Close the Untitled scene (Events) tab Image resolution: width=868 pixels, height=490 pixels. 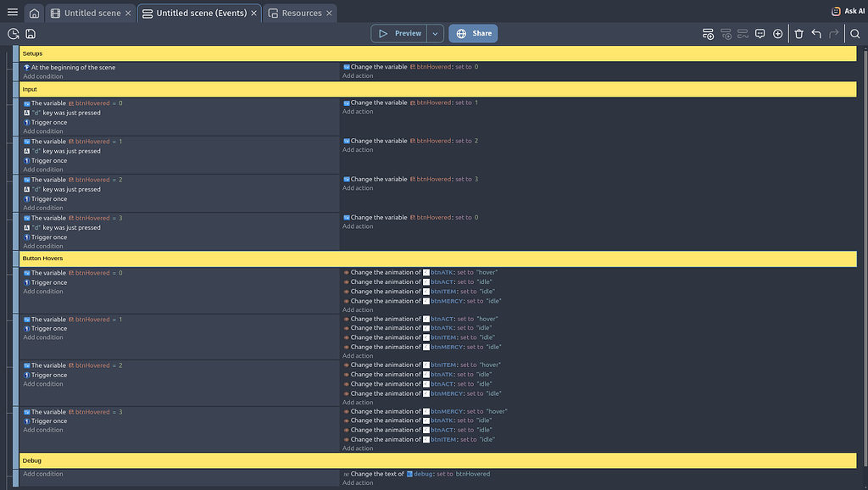(253, 14)
